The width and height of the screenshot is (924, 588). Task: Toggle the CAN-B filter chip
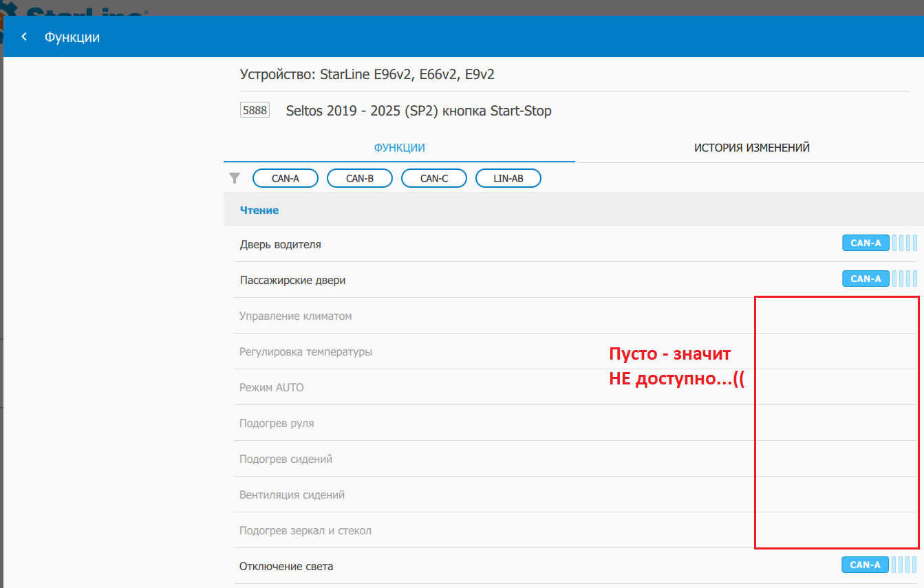[x=359, y=178]
